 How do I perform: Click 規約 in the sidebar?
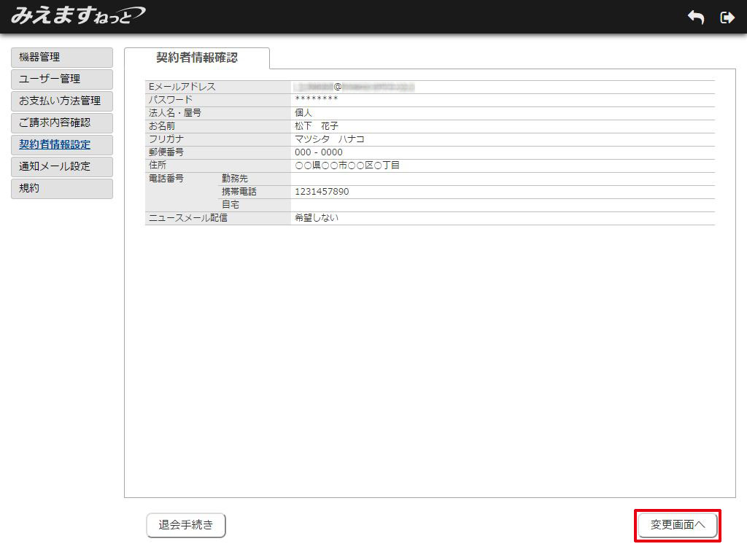click(62, 189)
